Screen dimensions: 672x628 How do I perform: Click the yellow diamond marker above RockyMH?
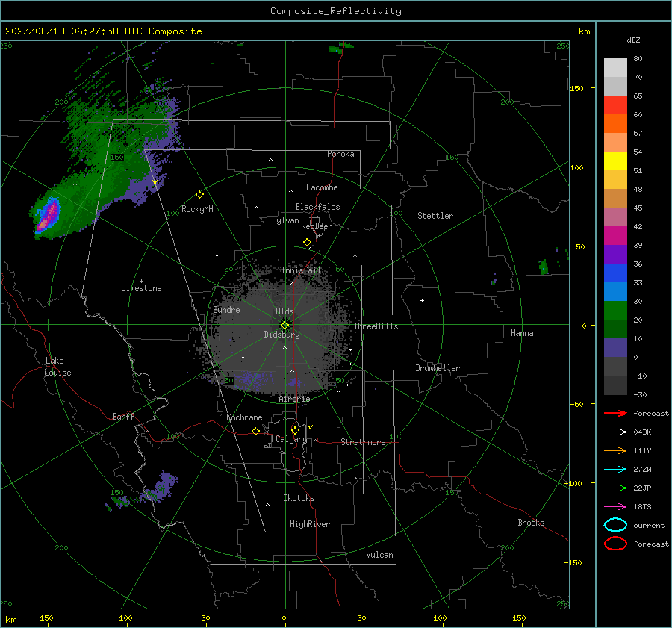199,195
